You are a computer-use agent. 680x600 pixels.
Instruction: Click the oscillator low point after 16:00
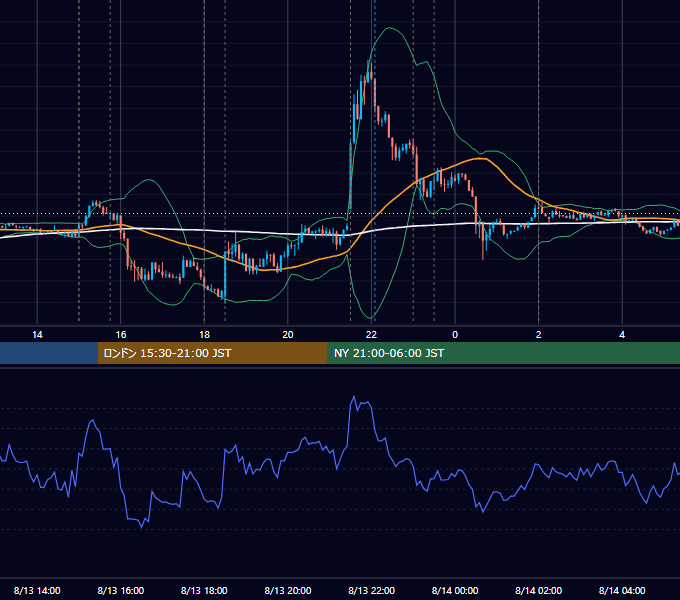pyautogui.click(x=142, y=527)
